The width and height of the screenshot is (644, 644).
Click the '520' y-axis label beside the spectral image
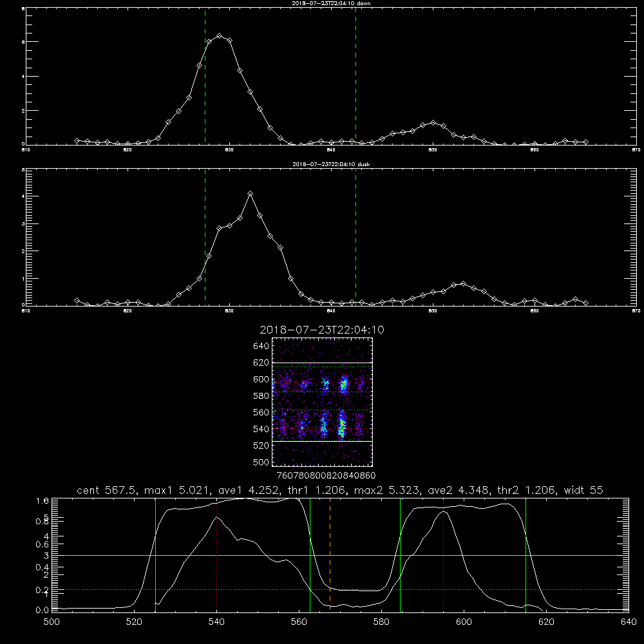point(261,446)
